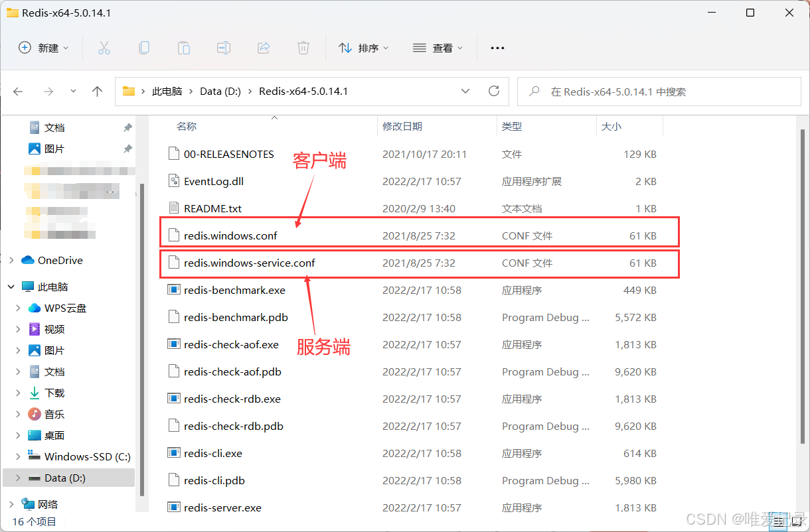Open the three-dot More options menu
Screen dimensions: 810x532
497,48
